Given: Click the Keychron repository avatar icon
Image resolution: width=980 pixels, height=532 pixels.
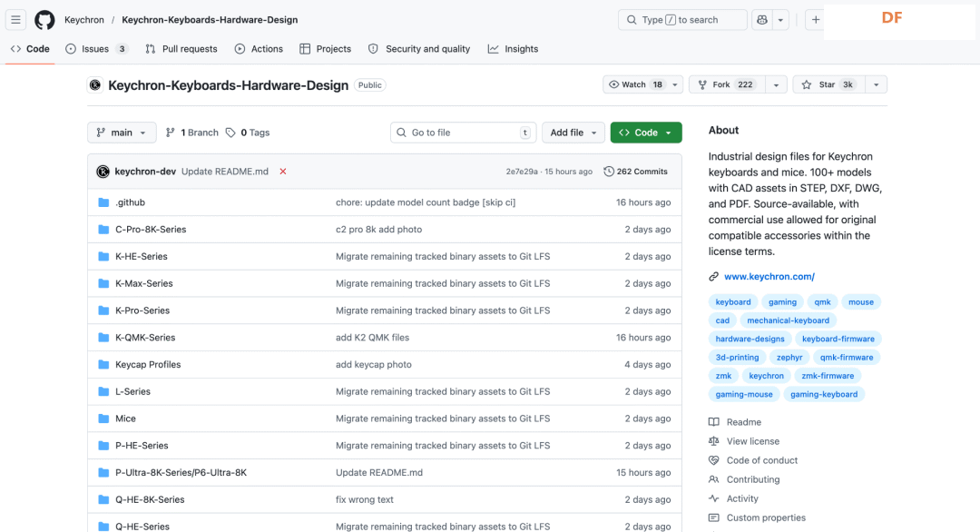Looking at the screenshot, I should [95, 85].
